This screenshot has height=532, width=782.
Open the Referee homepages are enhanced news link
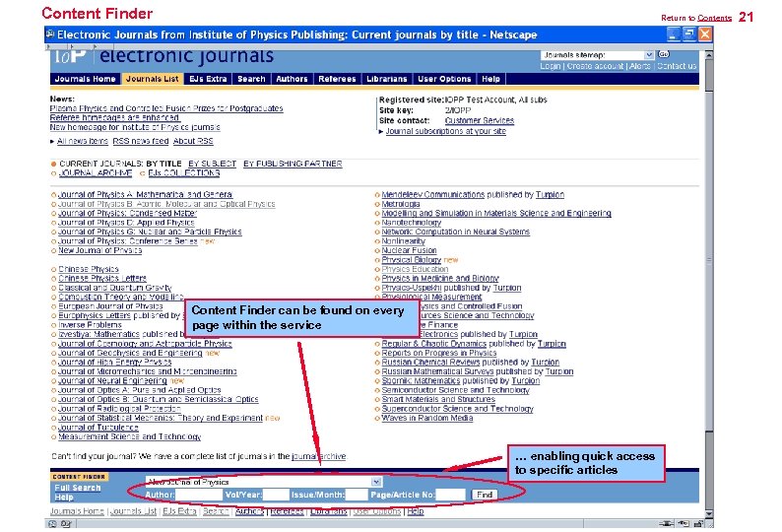tap(115, 118)
